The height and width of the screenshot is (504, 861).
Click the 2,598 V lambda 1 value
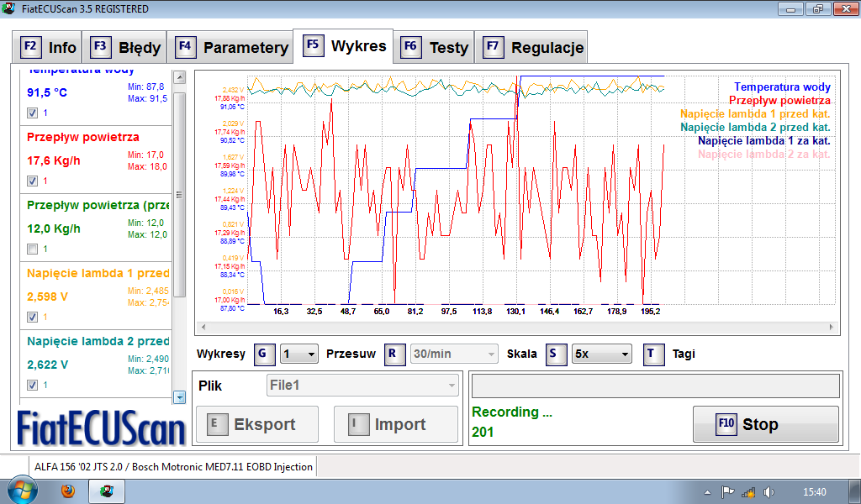coord(47,297)
